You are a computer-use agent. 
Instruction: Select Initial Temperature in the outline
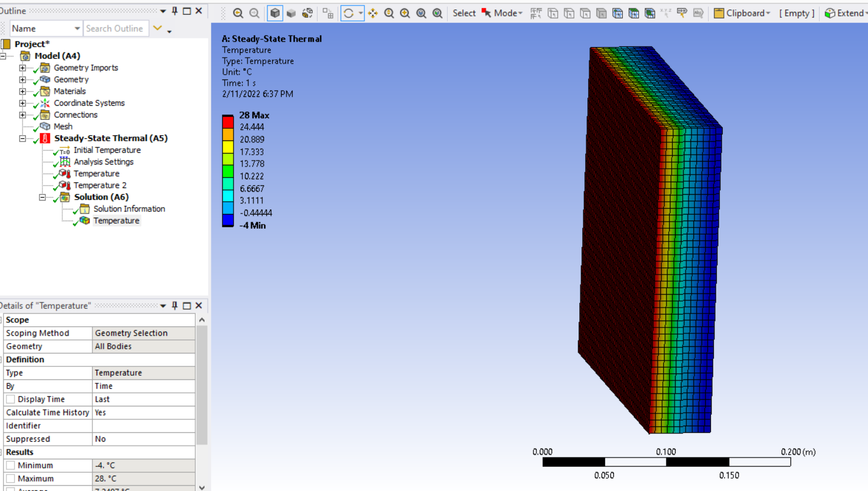pyautogui.click(x=107, y=150)
